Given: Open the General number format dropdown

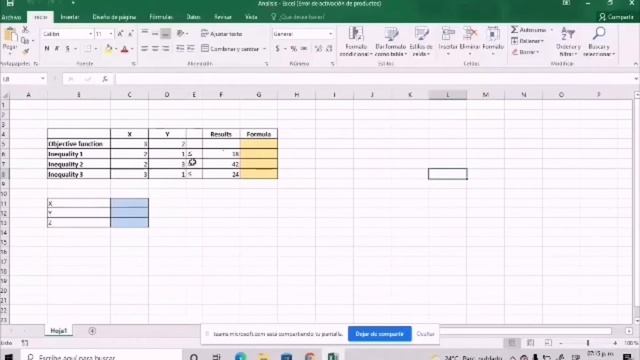Looking at the screenshot, I should pos(330,34).
